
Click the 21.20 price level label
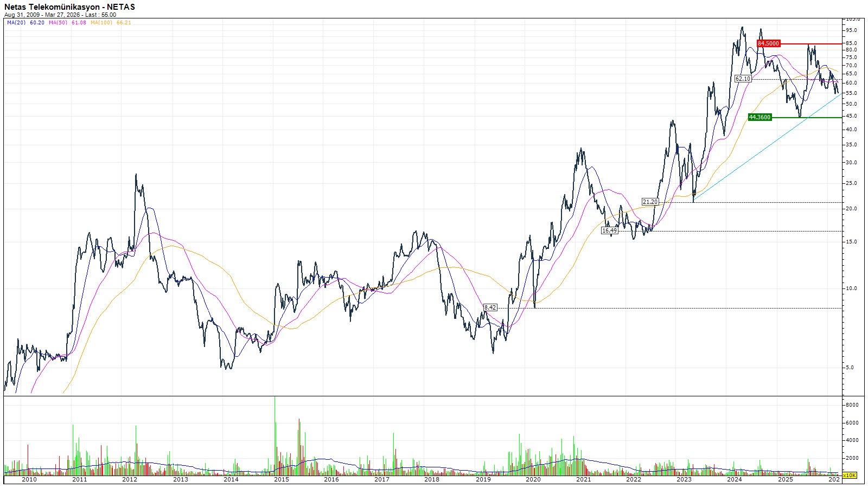coord(650,202)
